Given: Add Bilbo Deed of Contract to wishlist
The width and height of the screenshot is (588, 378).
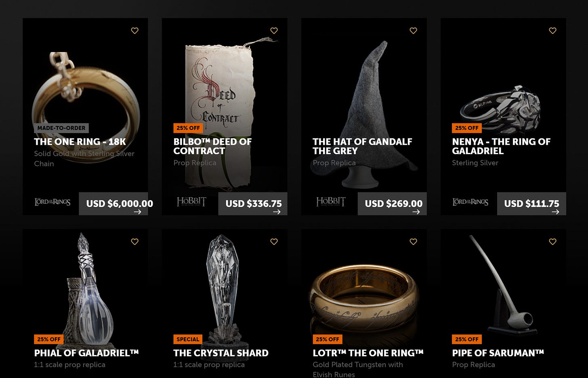Looking at the screenshot, I should (274, 31).
